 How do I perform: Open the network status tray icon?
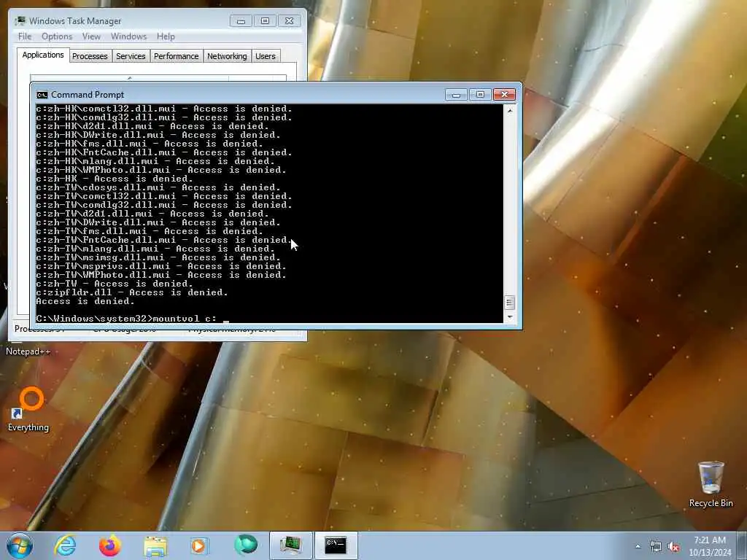[x=656, y=547]
